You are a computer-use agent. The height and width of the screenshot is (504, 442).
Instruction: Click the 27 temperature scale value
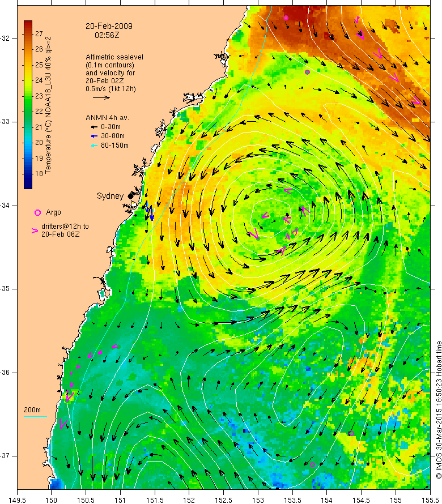[39, 34]
